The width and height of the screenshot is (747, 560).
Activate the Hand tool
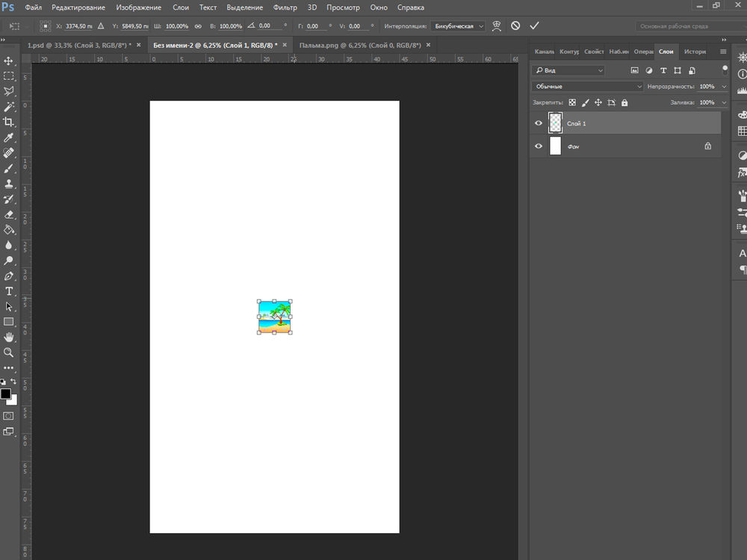pyautogui.click(x=9, y=337)
